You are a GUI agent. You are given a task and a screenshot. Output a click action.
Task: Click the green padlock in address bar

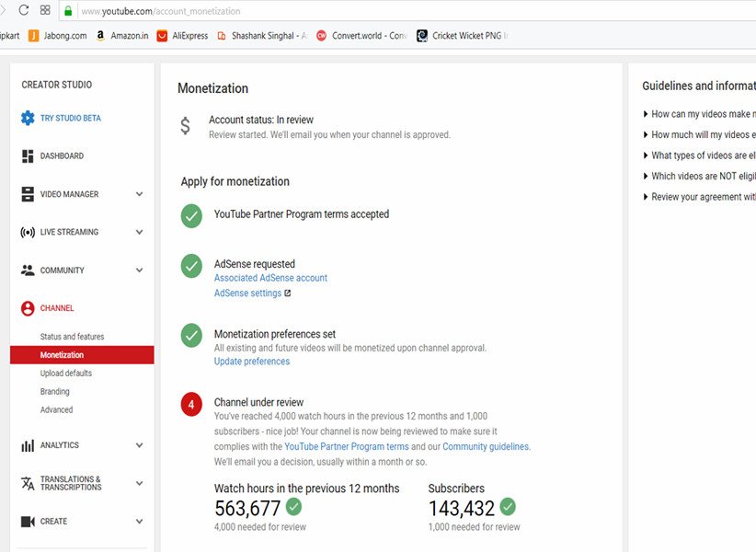tap(68, 11)
